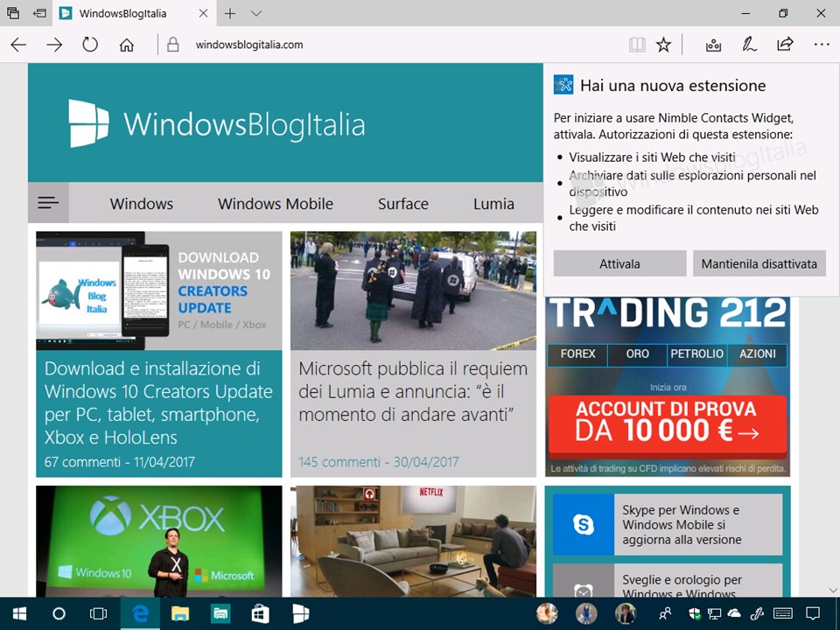Open the Windows Store from the taskbar
Image resolution: width=840 pixels, height=630 pixels.
(261, 614)
